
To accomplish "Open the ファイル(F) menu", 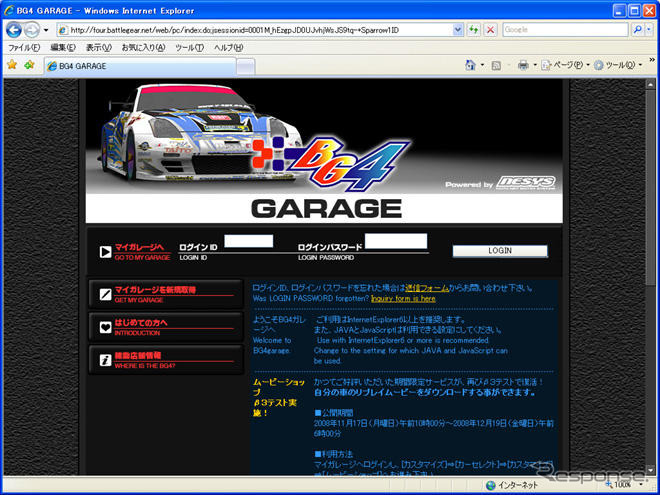I will click(x=24, y=48).
